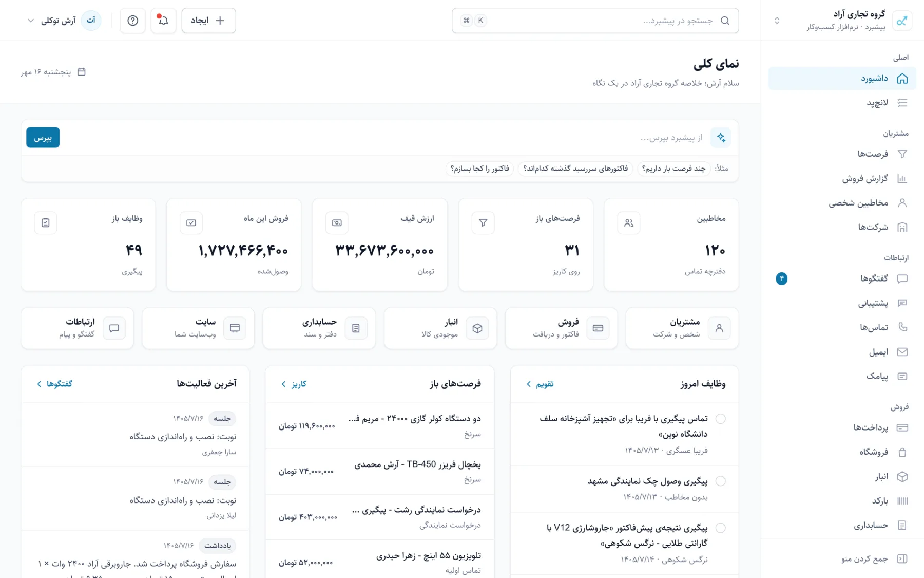This screenshot has width=924, height=578.
Task: Open the مشتریان quick access card
Action: [682, 328]
